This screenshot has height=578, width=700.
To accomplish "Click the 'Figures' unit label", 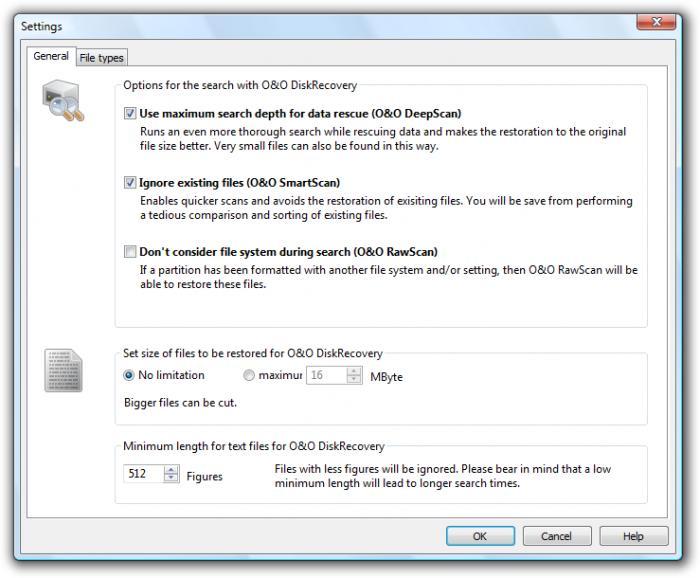I will pyautogui.click(x=204, y=476).
